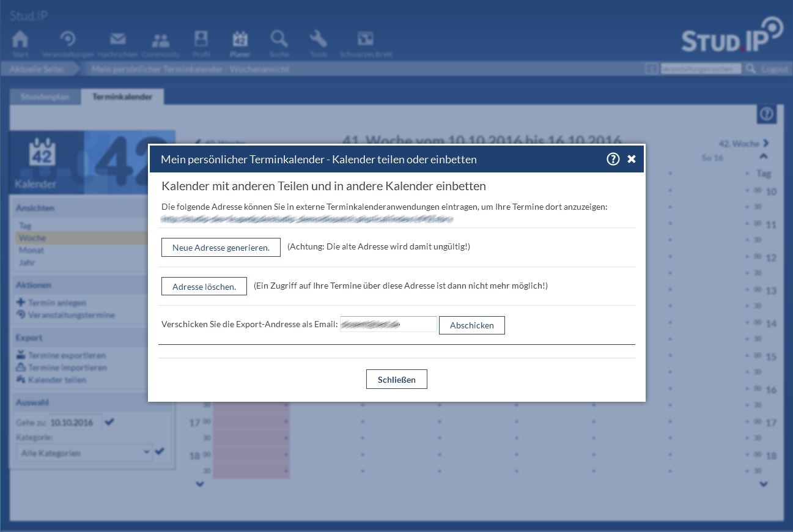Focus the export email input field
This screenshot has width=793, height=532.
tap(388, 324)
